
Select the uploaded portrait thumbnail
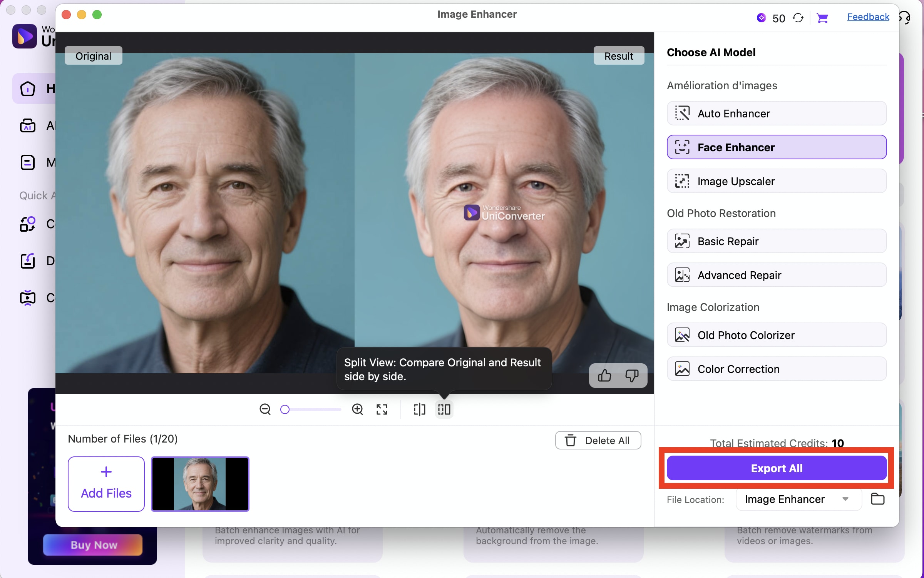(200, 484)
